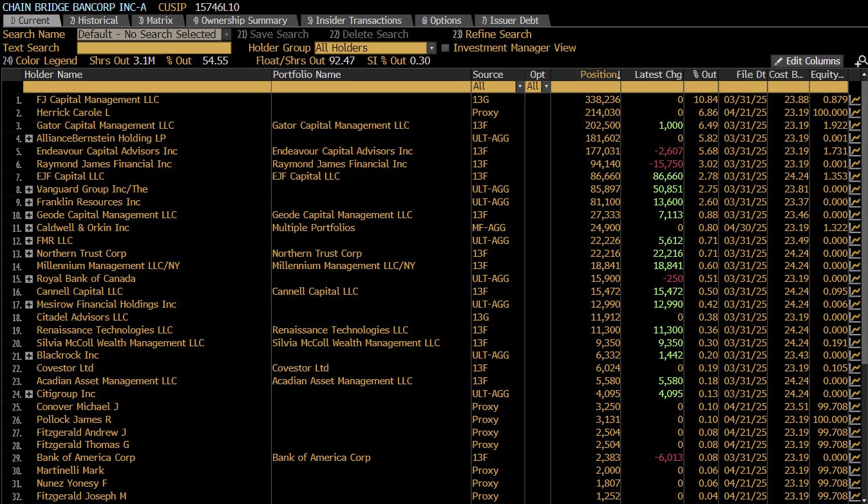Click Portfolio Name filter field
The width and height of the screenshot is (868, 504).
371,86
